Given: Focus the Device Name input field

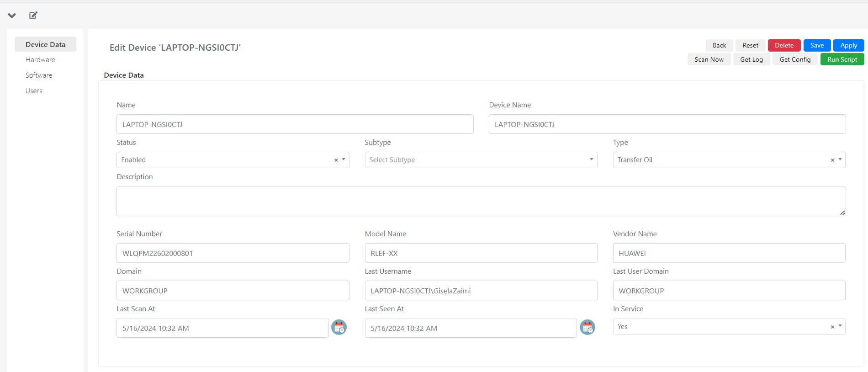Looking at the screenshot, I should point(667,124).
